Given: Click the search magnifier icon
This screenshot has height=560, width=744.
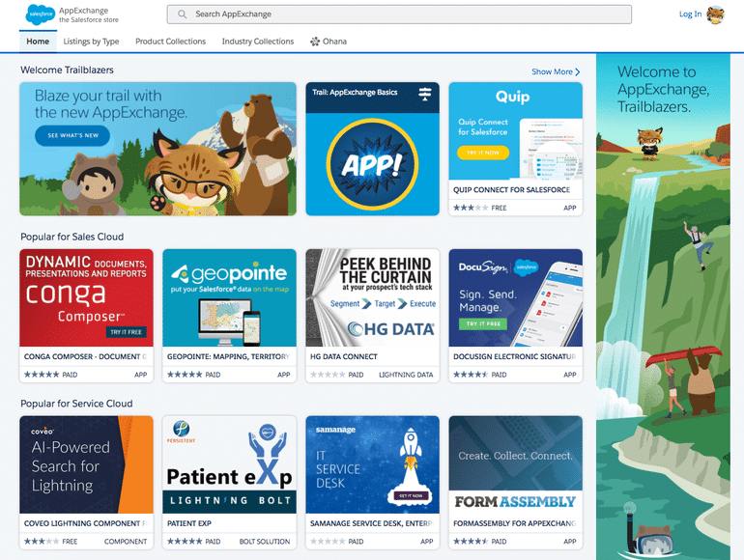Looking at the screenshot, I should click(x=183, y=14).
